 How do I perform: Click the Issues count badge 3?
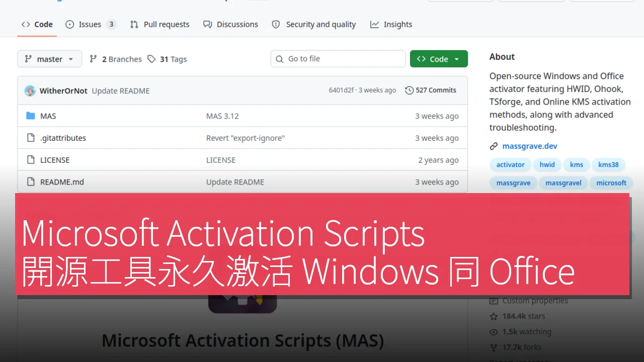111,24
